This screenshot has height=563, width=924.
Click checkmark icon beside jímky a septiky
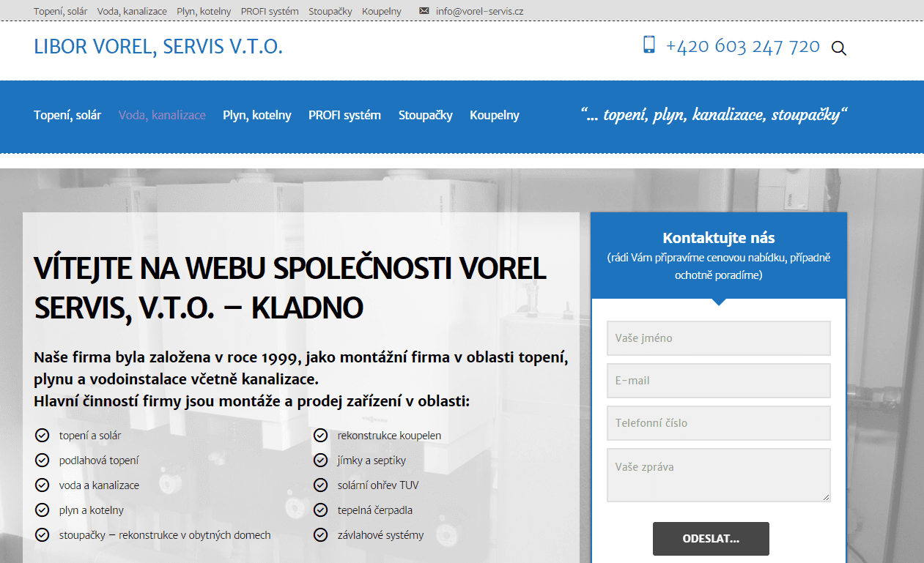tap(320, 461)
